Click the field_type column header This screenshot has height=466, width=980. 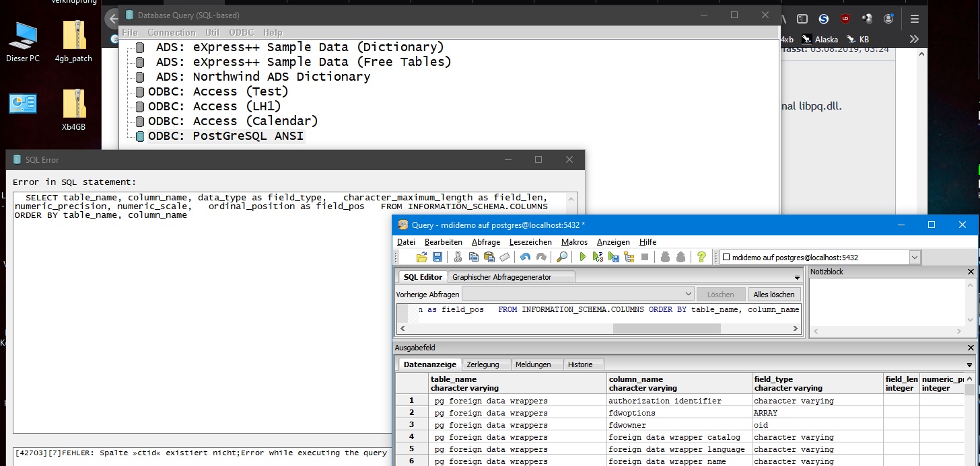coord(818,383)
